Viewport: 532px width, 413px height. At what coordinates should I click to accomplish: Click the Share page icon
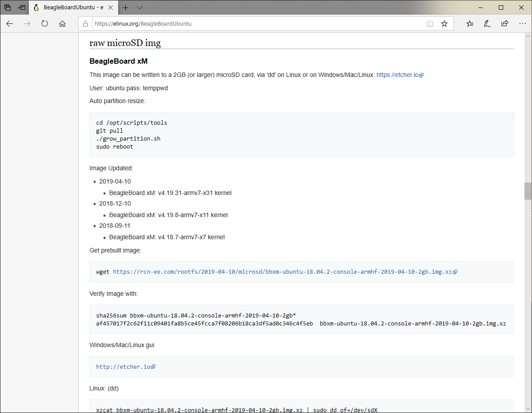[505, 24]
